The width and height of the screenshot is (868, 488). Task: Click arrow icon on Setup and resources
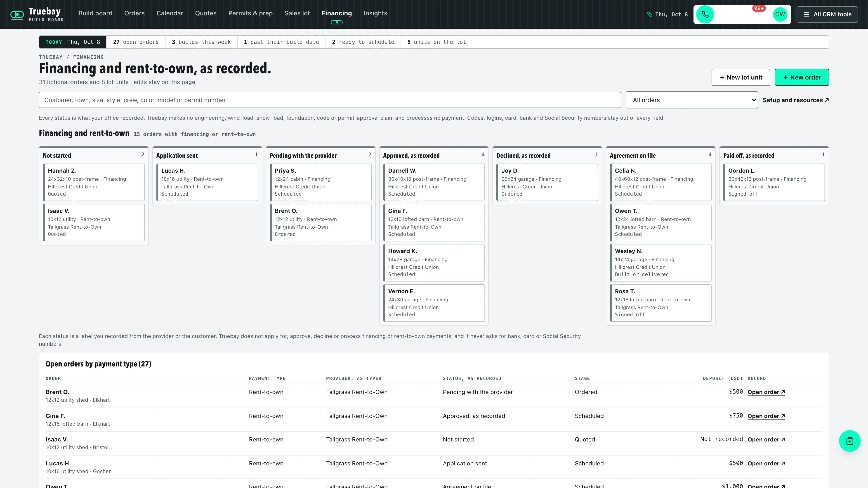(x=827, y=100)
